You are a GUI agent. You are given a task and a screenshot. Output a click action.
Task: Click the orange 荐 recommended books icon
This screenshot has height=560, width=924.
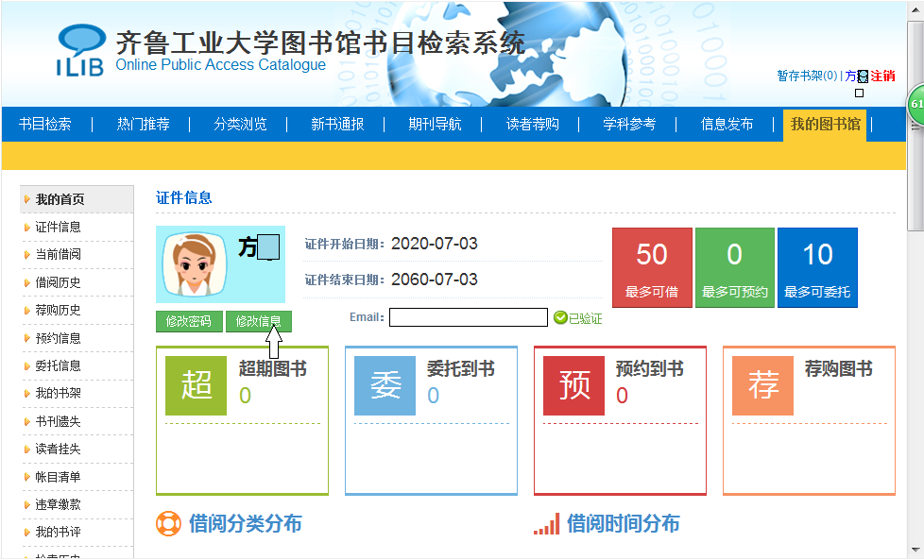click(762, 386)
